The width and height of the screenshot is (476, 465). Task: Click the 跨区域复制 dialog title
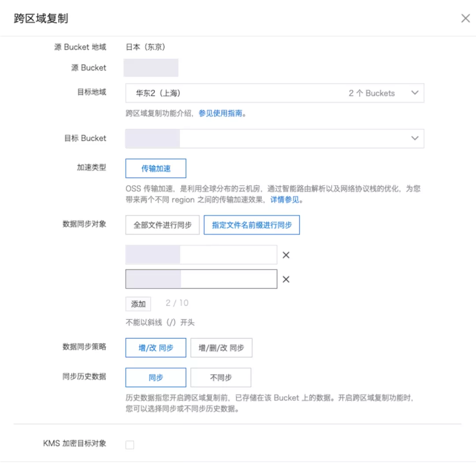pos(41,19)
